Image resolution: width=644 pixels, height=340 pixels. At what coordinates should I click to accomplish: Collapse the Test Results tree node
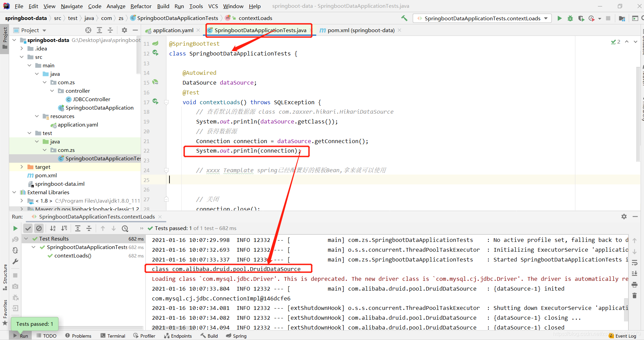[x=26, y=239]
